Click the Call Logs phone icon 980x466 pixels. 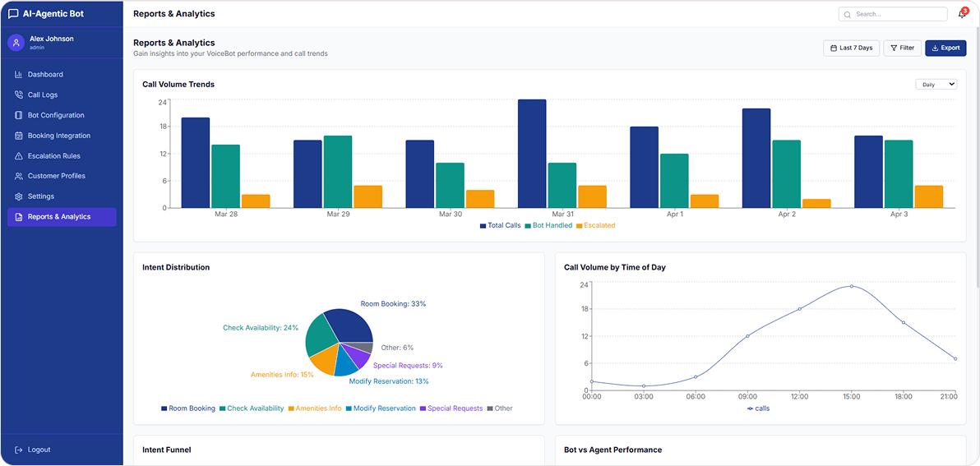tap(19, 95)
